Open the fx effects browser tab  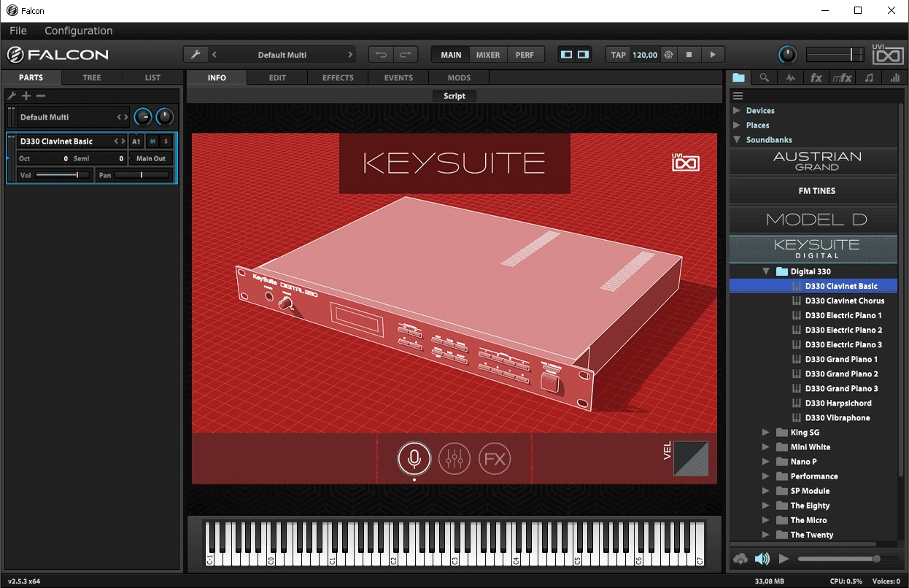coord(816,77)
